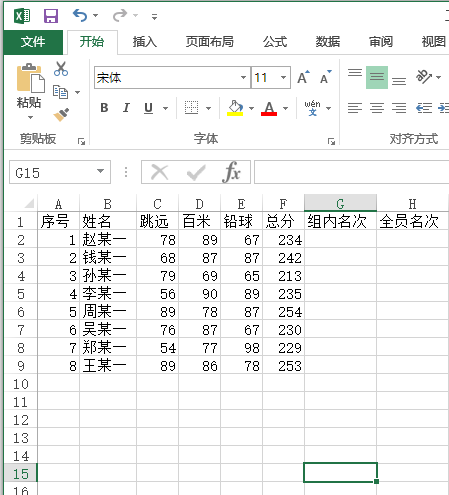Increase the font size
This screenshot has width=449, height=495.
[x=303, y=77]
